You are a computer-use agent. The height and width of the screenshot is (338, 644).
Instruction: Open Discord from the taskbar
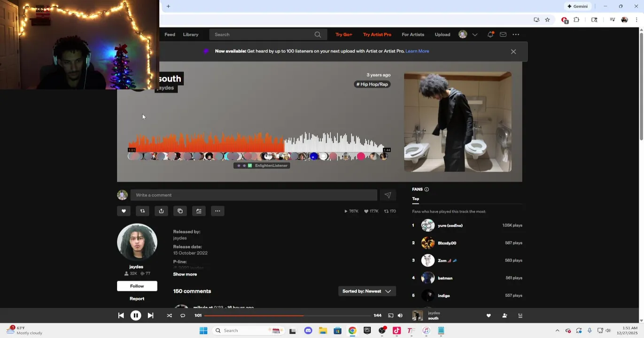coord(308,330)
